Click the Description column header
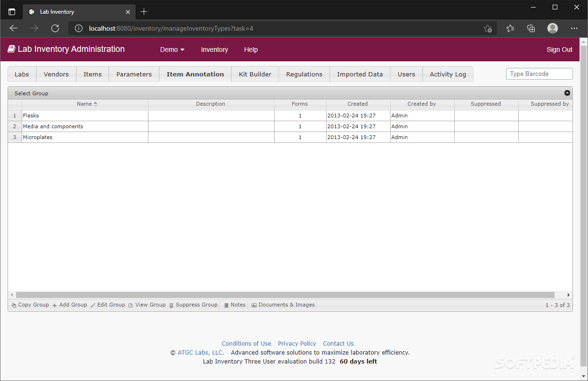588x381 pixels. click(211, 104)
